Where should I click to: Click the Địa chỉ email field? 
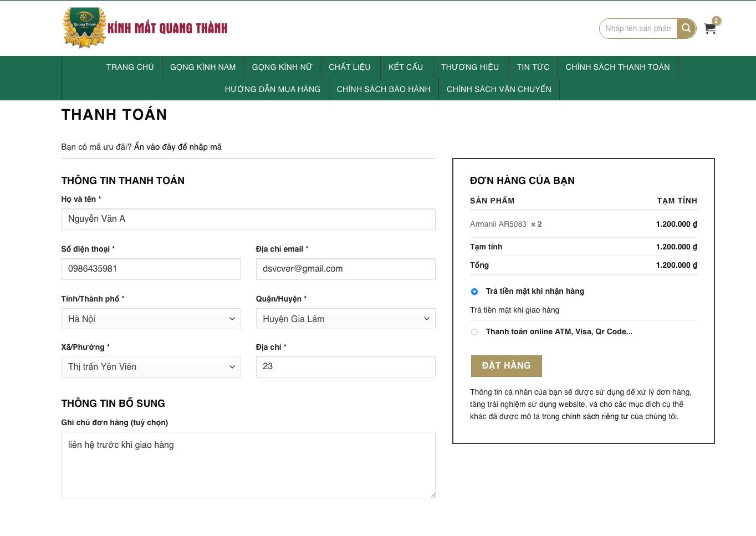[x=345, y=269]
